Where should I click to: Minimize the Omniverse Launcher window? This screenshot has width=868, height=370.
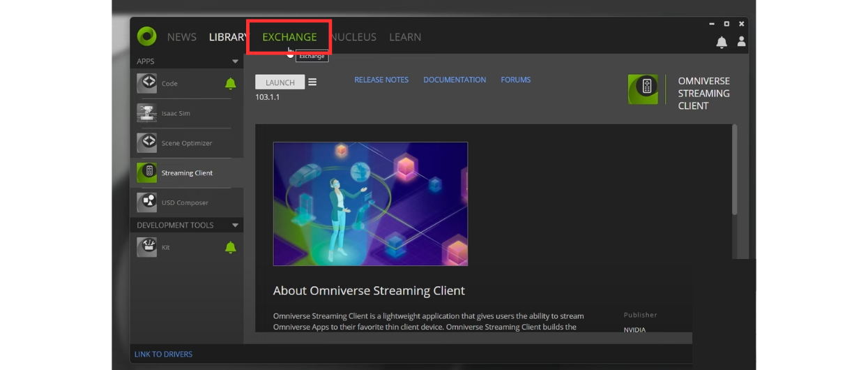712,24
